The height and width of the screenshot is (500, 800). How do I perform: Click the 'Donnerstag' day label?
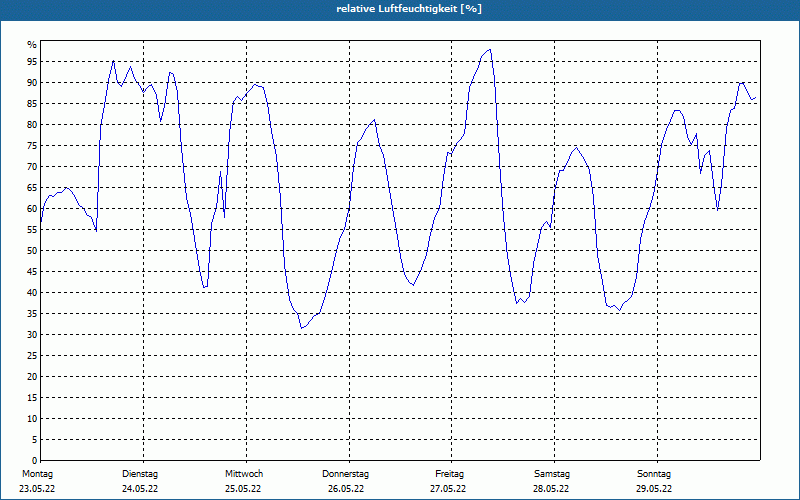tap(345, 474)
